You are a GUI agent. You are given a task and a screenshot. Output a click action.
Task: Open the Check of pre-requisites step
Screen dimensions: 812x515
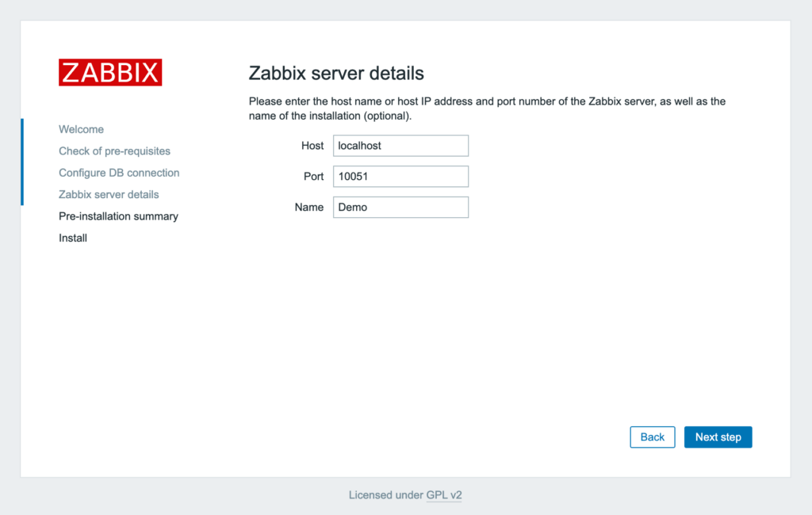pyautogui.click(x=115, y=151)
